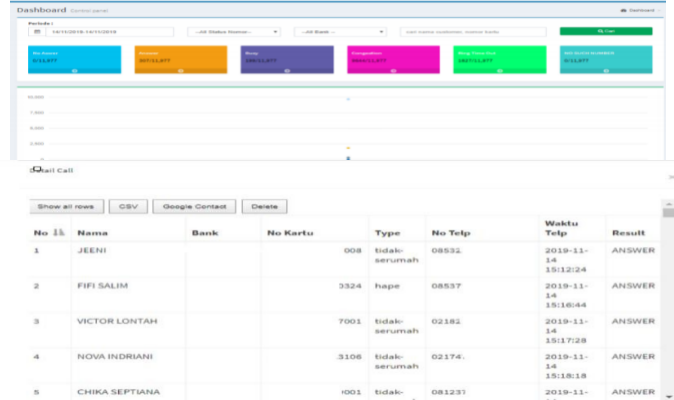Click ANSWER result in VICTOR LONTAH row

633,321
